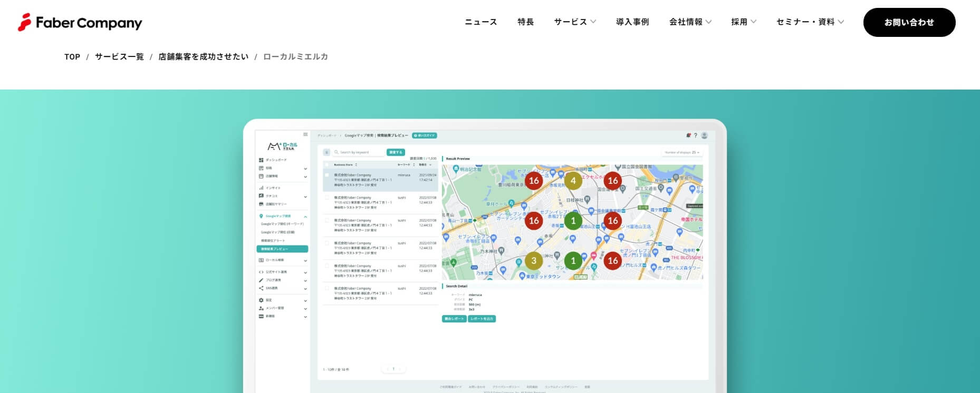The height and width of the screenshot is (393, 980).
Task: Click the Search by keyword field
Action: point(359,152)
